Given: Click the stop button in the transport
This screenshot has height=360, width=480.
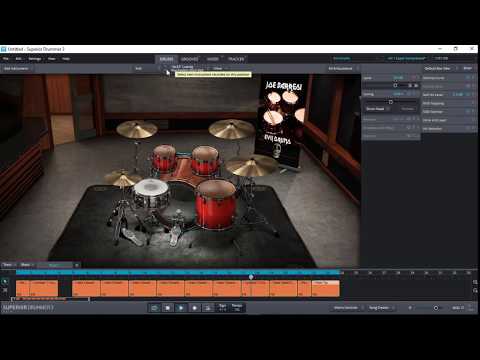Looking at the screenshot, I should pyautogui.click(x=168, y=308).
